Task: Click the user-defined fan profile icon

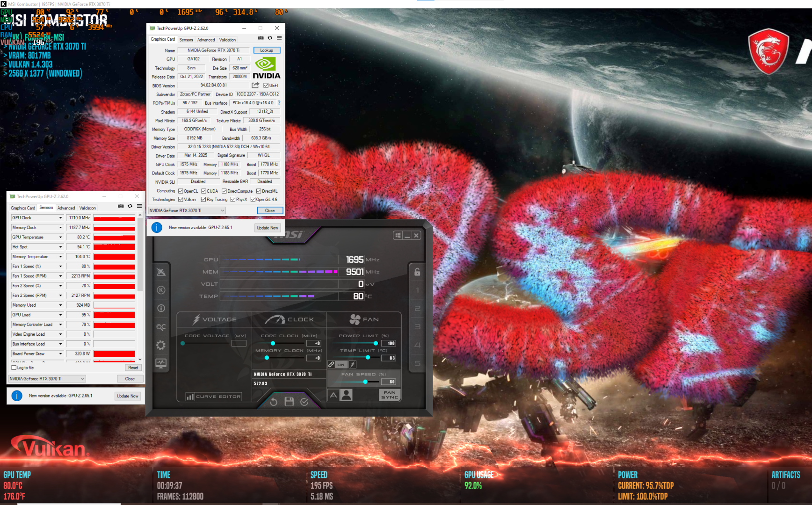Action: [347, 395]
